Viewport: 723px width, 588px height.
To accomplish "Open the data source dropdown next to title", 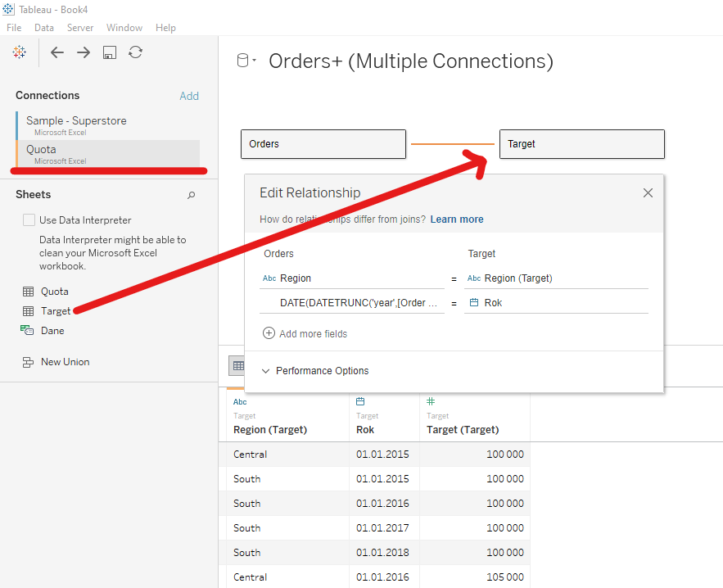I will click(x=246, y=61).
